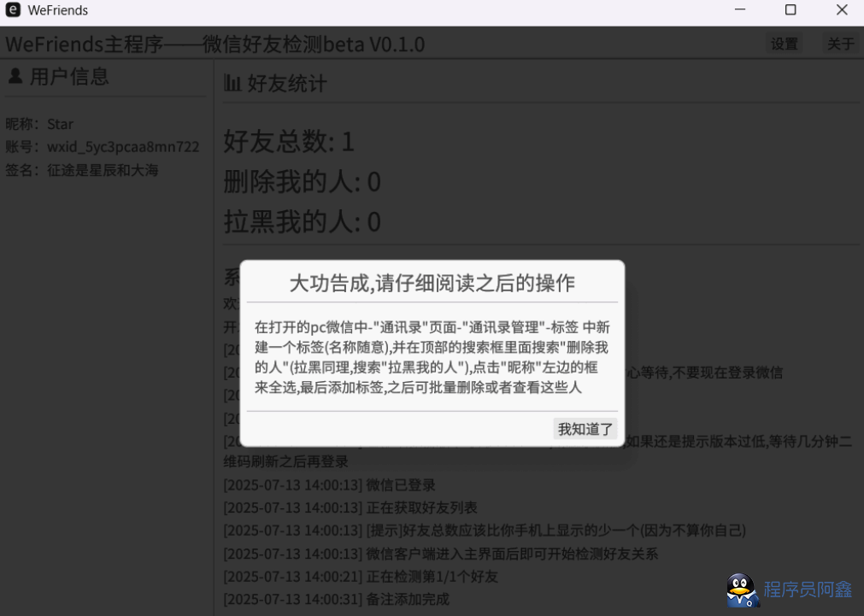Image resolution: width=864 pixels, height=616 pixels.
Task: Click log entry 微信客户端进入主界面后即可开始检测好友关系
Action: (440, 554)
